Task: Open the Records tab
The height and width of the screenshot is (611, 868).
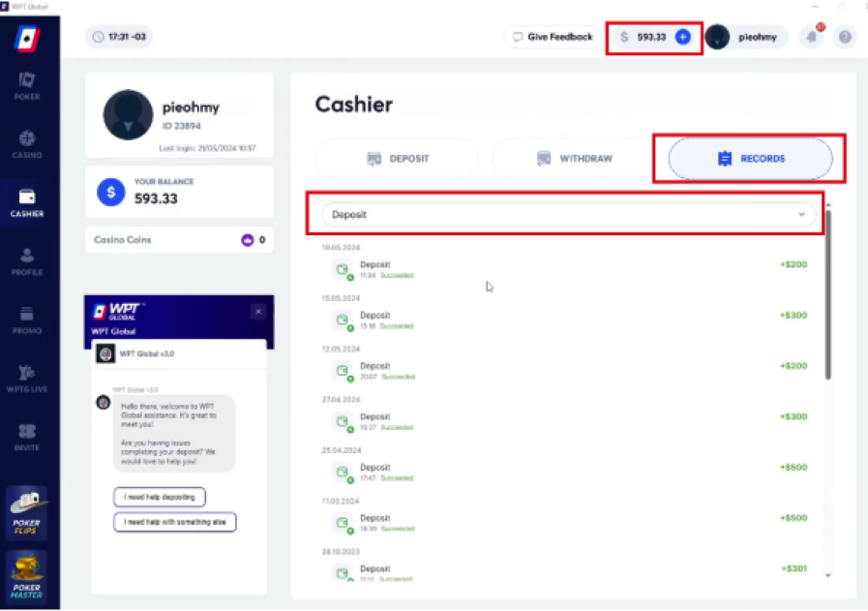Action: click(750, 159)
